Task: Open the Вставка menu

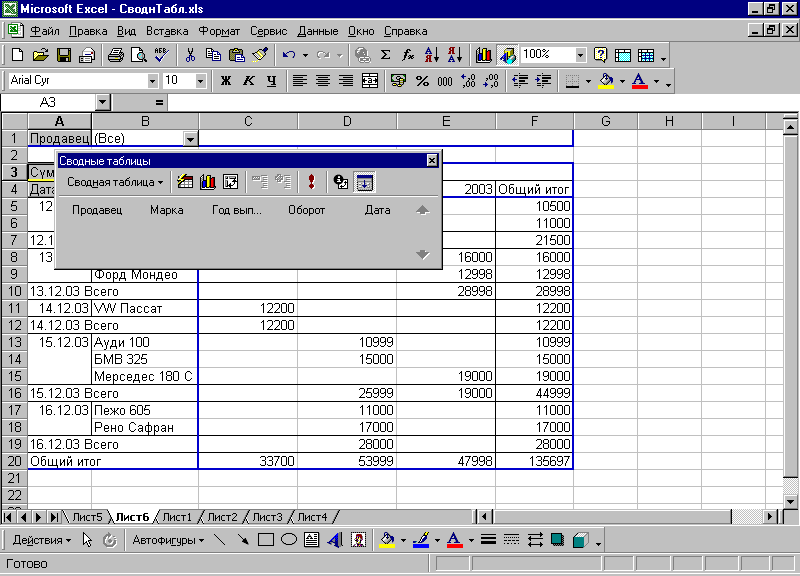Action: click(167, 32)
